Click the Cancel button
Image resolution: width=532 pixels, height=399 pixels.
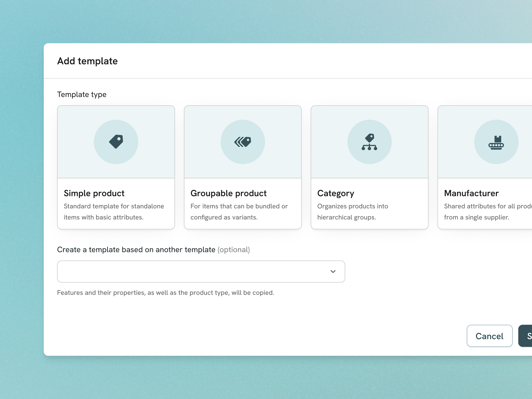coord(490,336)
